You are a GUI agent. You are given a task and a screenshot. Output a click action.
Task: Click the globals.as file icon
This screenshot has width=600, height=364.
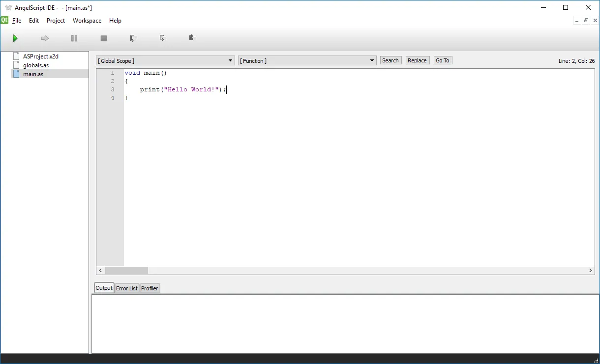tap(16, 65)
